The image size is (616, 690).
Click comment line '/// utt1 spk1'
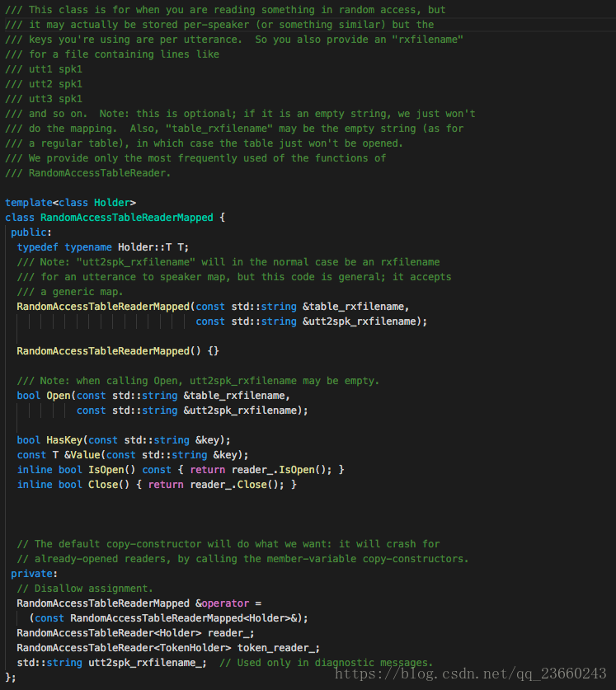point(44,69)
